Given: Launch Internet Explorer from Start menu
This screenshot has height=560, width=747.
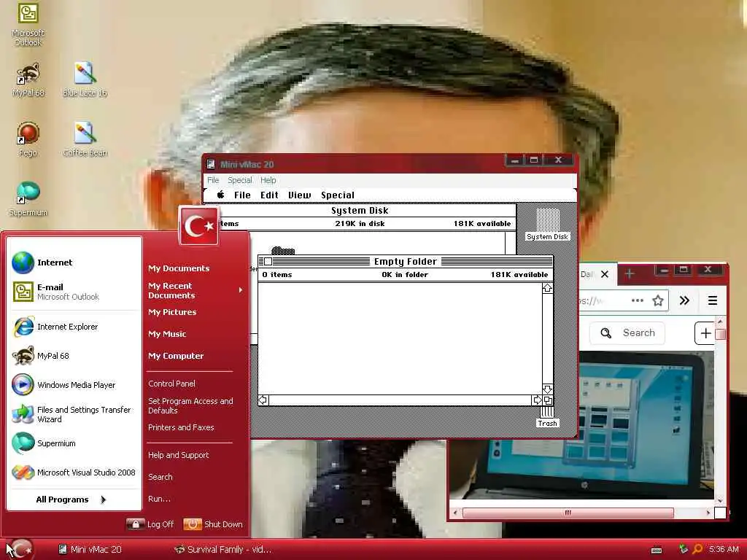Looking at the screenshot, I should pyautogui.click(x=75, y=327).
